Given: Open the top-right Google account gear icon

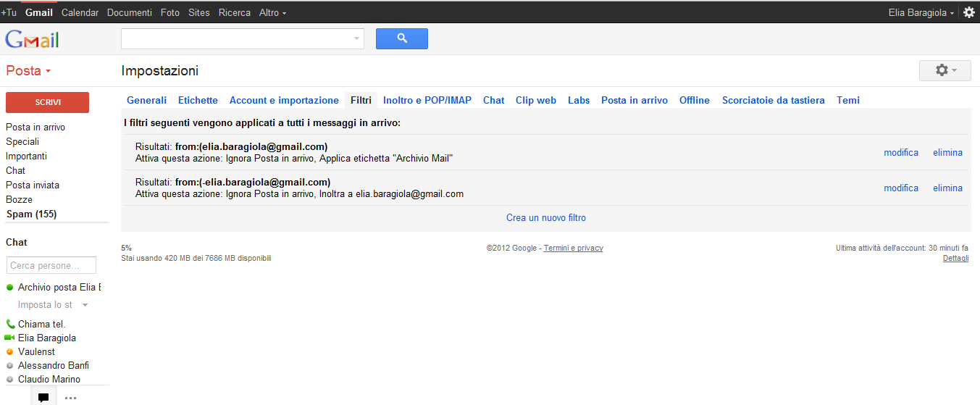Looking at the screenshot, I should coord(969,12).
